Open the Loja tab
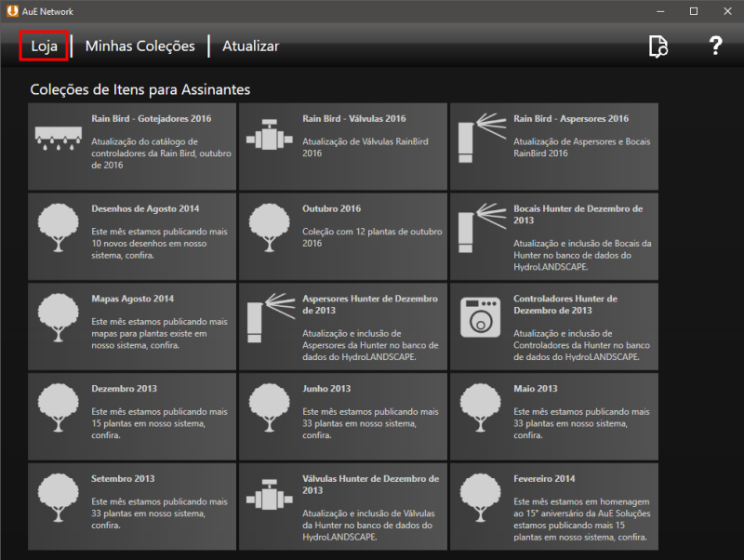Viewport: 744px width, 560px height. pyautogui.click(x=44, y=46)
